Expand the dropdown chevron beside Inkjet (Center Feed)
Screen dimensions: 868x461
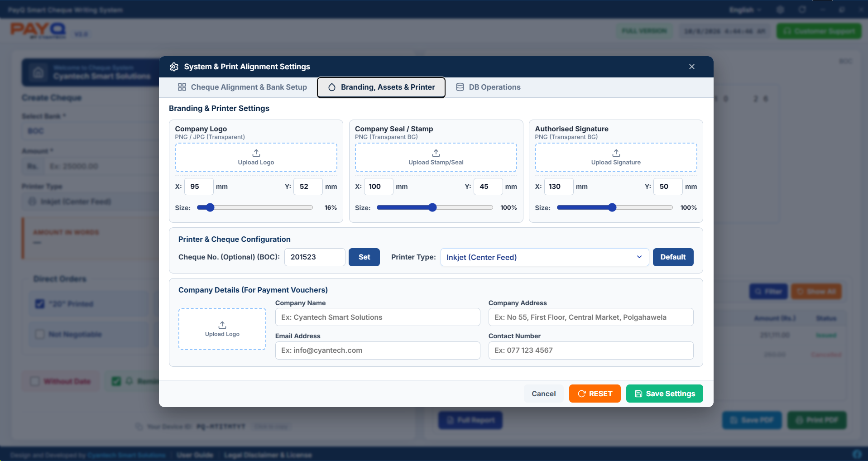(x=639, y=257)
